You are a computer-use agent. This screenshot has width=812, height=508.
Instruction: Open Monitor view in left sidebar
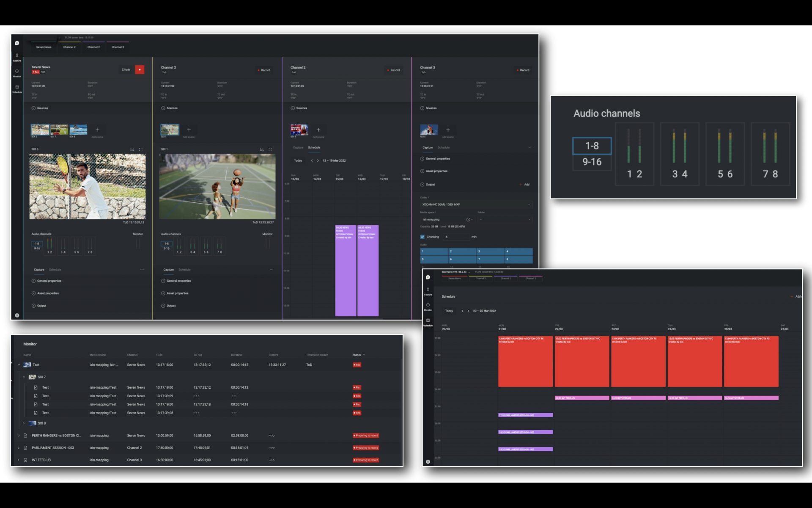[x=17, y=73]
